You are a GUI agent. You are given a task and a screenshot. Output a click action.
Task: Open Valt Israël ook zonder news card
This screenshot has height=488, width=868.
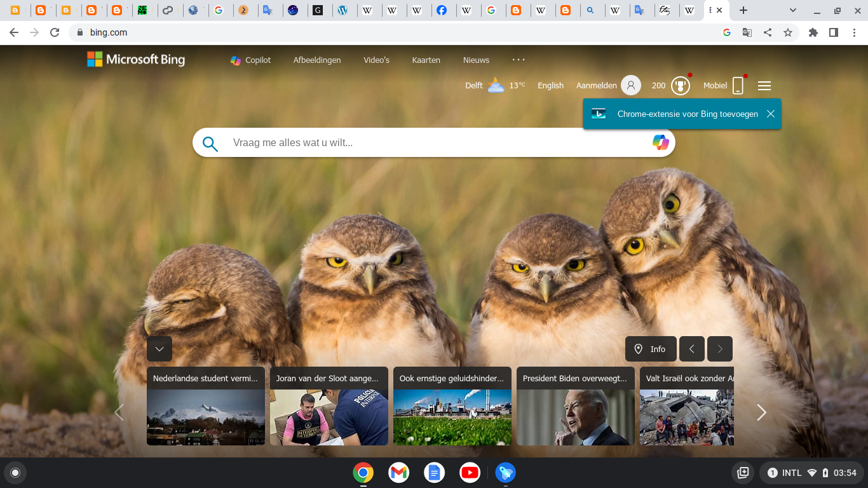pos(687,406)
